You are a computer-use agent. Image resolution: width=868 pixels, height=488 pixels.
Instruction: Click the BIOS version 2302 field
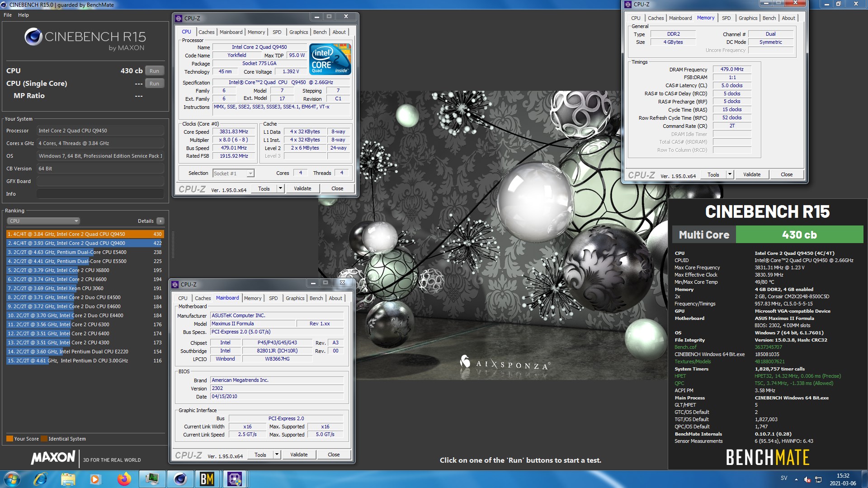(x=277, y=389)
